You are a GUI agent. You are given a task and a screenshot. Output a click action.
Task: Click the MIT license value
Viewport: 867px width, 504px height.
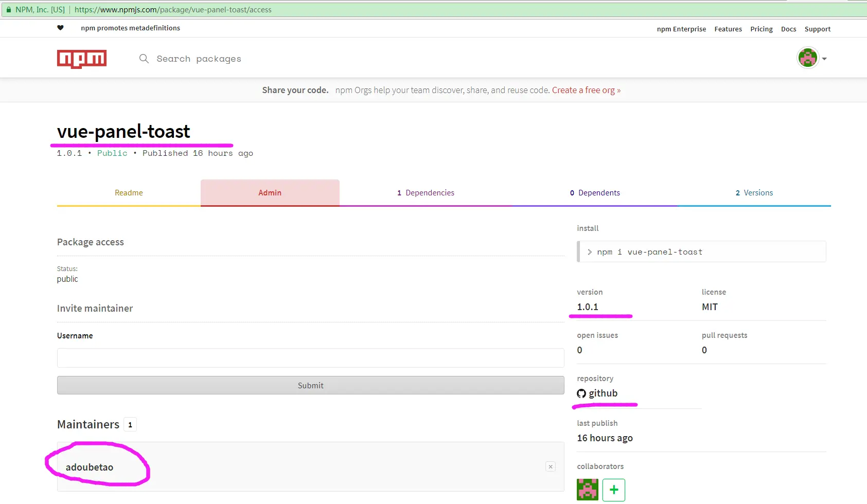(710, 307)
